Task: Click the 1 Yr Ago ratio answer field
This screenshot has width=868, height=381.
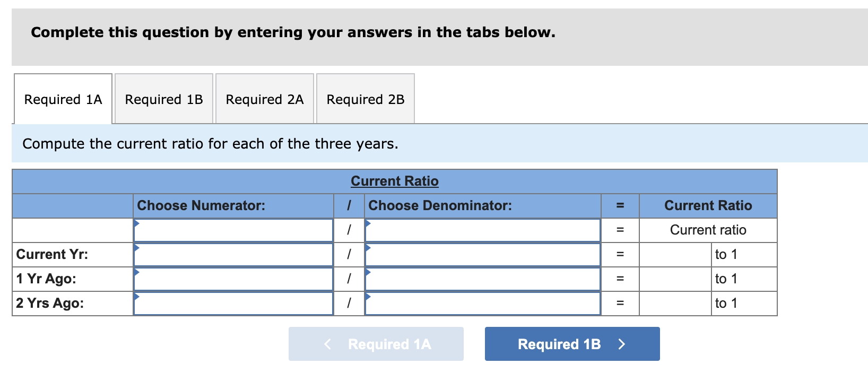Action: click(674, 279)
